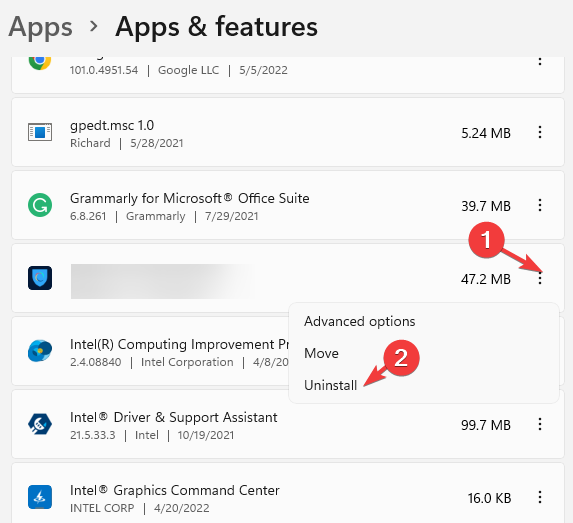Click the breadcrumb chevron after Apps
Image resolution: width=573 pixels, height=523 pixels.
[94, 26]
